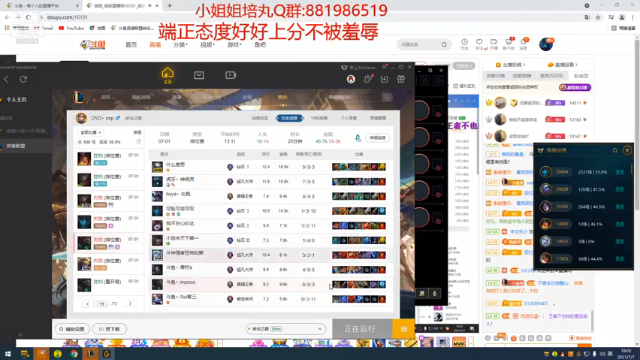Open Douyu category dropdown in nav

(180, 44)
